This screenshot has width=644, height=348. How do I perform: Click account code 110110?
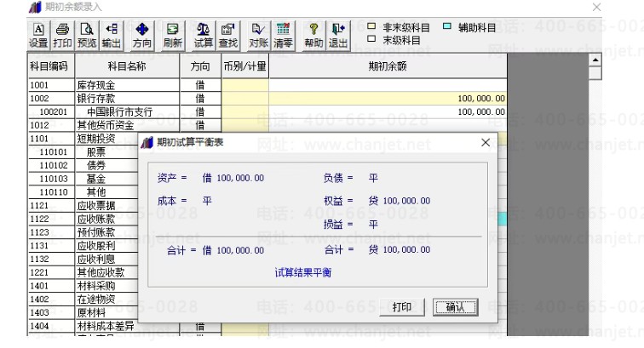click(53, 192)
